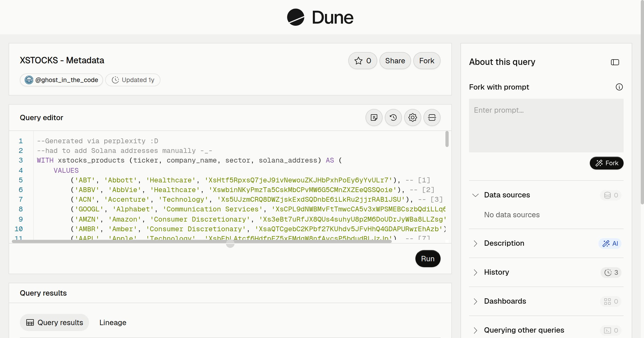
Task: Expand the Dashboards section
Action: tap(475, 301)
